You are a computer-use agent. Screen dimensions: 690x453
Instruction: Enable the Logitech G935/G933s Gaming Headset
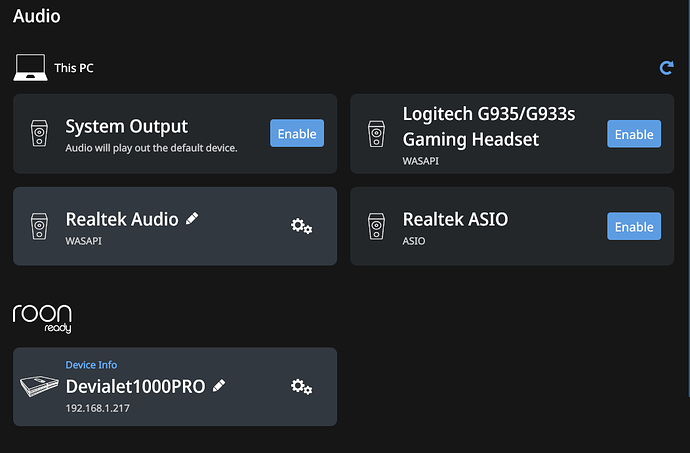634,134
